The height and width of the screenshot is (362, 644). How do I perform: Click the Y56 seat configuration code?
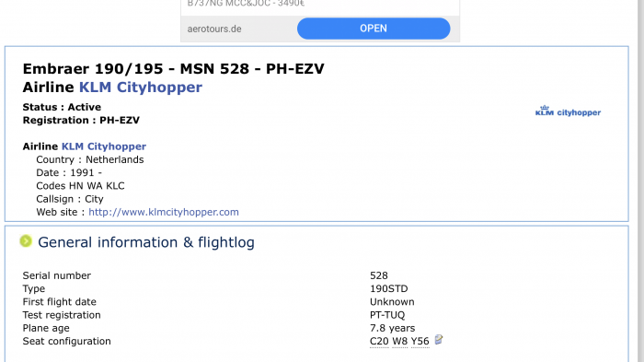420,341
